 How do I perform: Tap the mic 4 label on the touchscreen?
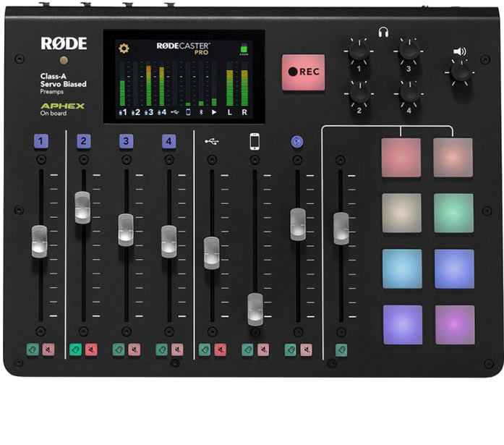click(x=162, y=112)
